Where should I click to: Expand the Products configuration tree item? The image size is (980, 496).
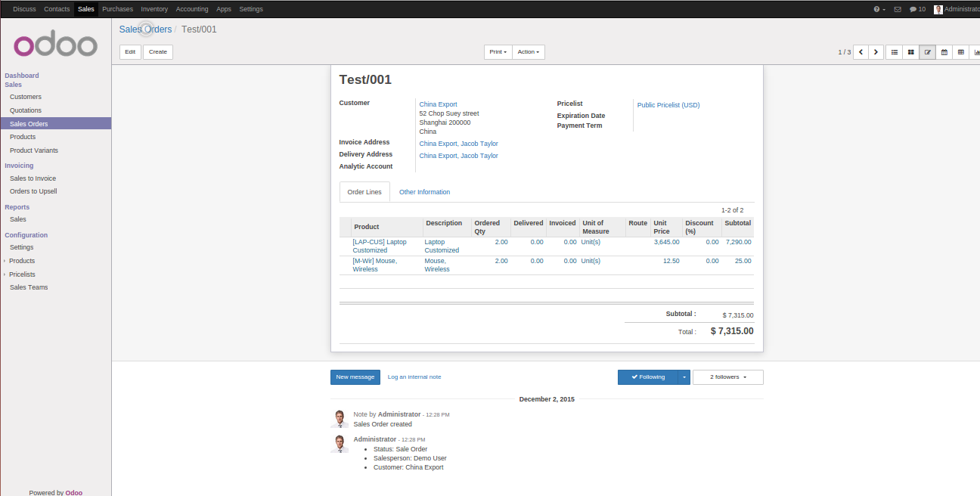22,261
